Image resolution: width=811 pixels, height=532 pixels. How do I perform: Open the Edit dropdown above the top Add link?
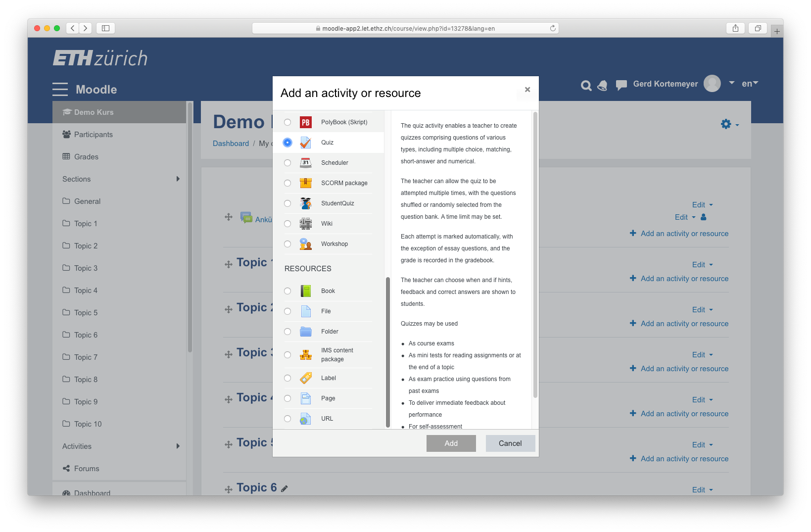pos(703,205)
